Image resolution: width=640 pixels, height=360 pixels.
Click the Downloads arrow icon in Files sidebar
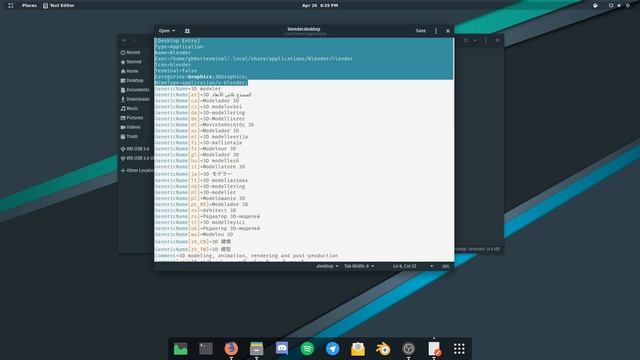[x=123, y=100]
